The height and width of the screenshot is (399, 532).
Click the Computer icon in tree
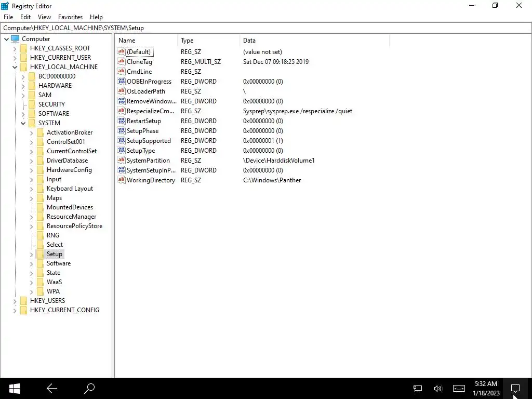(15, 38)
